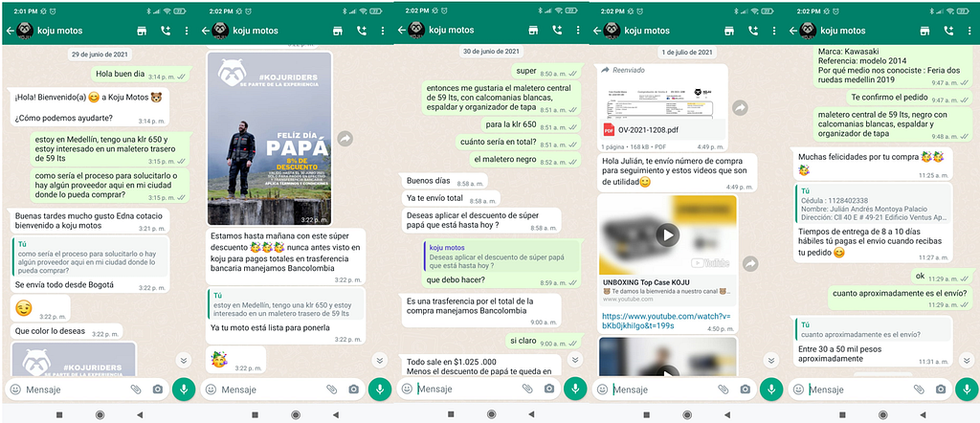Jump to latest messages in 29 de junio chat
This screenshot has width=980, height=423.
[183, 360]
